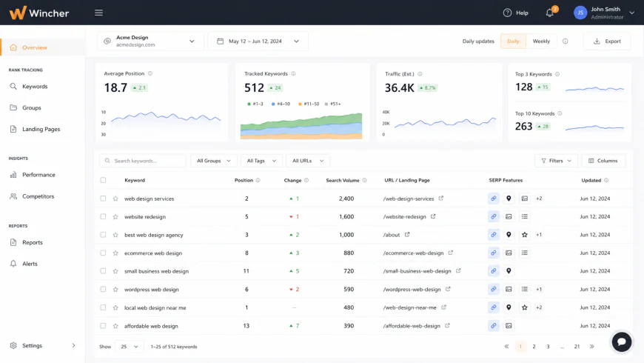
Task: Star the 'website redesign' keyword
Action: 115,216
